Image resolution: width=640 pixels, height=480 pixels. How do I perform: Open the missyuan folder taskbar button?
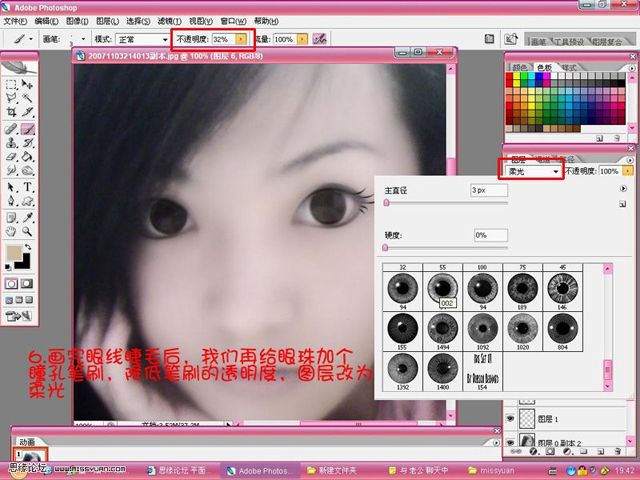(493, 471)
